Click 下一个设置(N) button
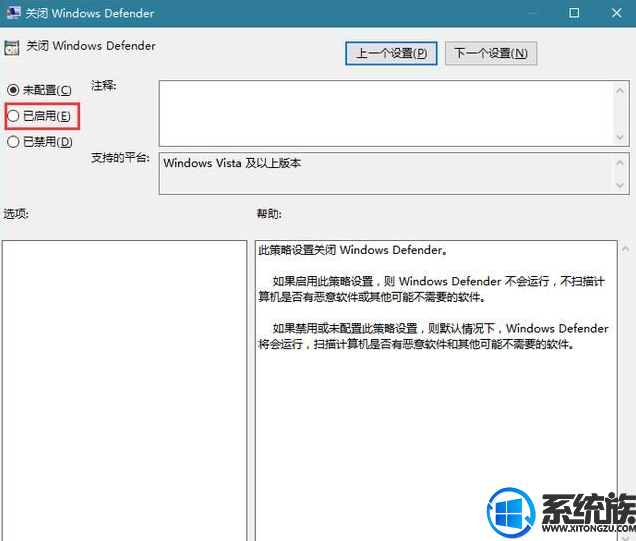Viewport: 636px width, 541px height. click(491, 53)
